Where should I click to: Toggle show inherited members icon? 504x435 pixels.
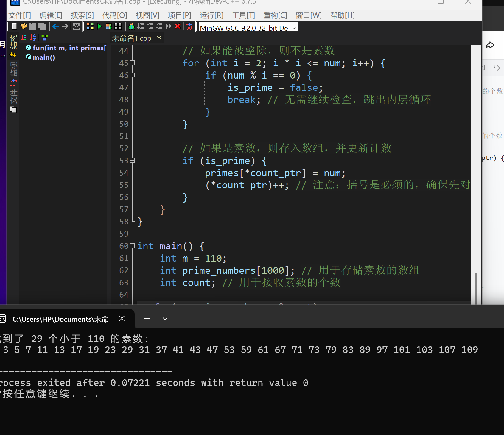[x=45, y=37]
